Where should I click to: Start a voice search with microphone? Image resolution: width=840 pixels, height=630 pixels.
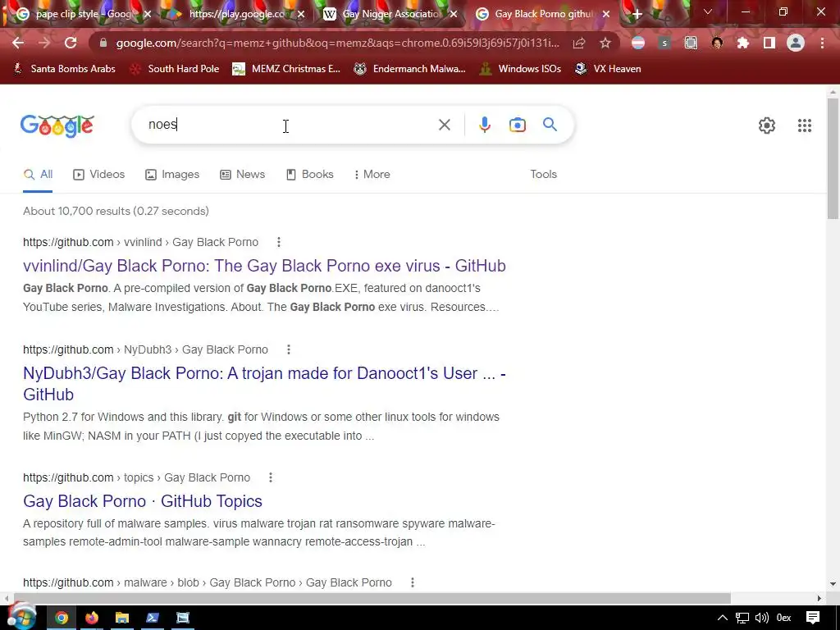point(484,125)
